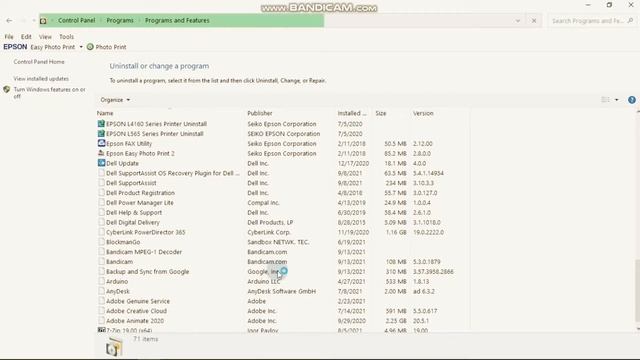Click the Programs and Features details pane icon
The image size is (640, 360).
pyautogui.click(x=113, y=347)
